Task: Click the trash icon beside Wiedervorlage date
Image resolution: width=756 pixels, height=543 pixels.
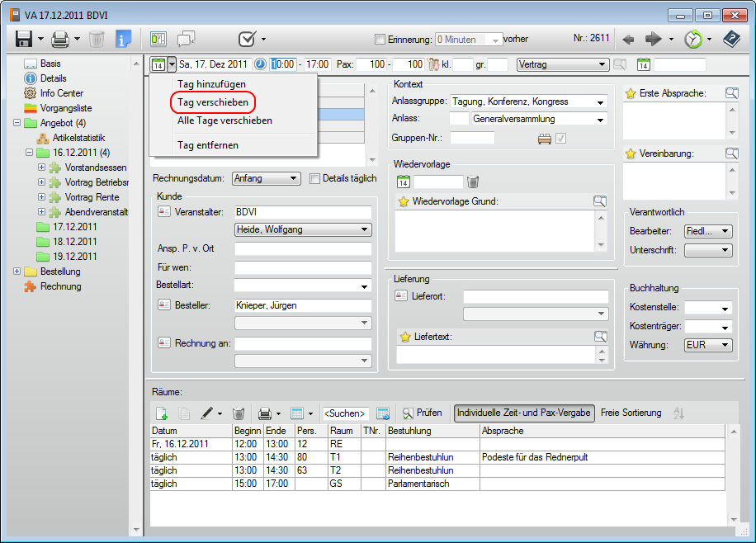Action: 473,182
